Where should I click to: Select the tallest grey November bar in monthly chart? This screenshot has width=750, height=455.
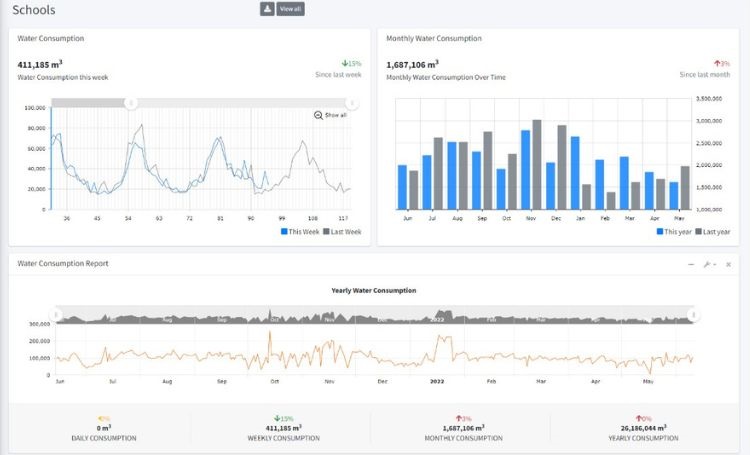point(537,164)
